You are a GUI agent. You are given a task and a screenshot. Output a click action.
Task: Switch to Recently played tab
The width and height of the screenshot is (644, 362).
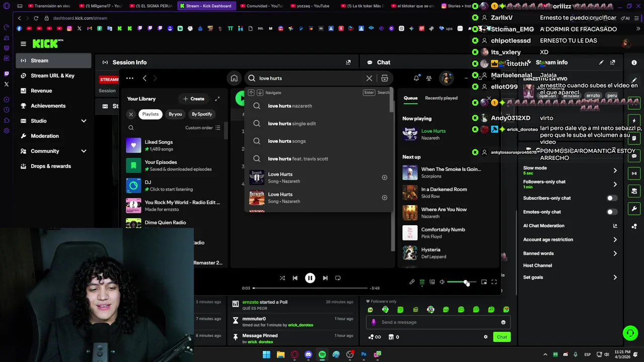[441, 98]
